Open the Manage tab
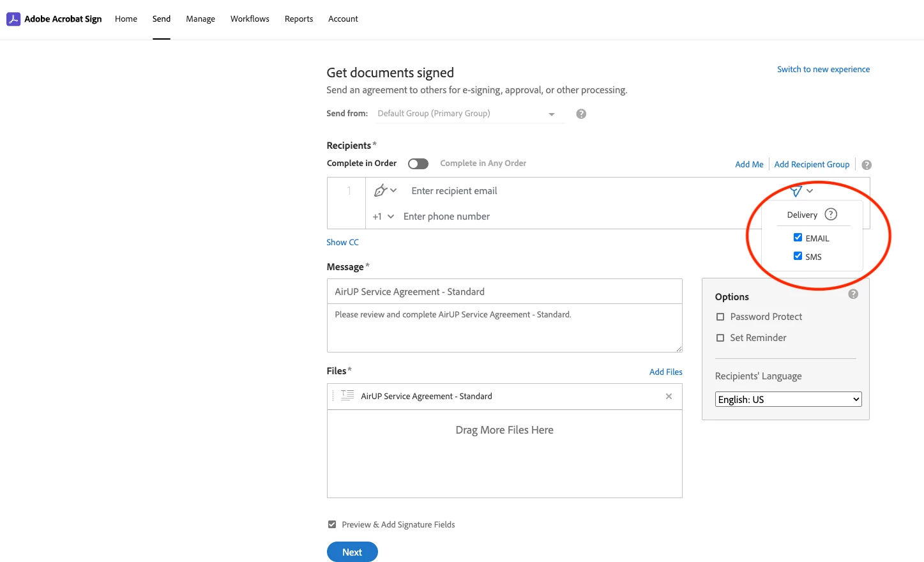Viewport: 924px width, 562px height. [x=201, y=19]
